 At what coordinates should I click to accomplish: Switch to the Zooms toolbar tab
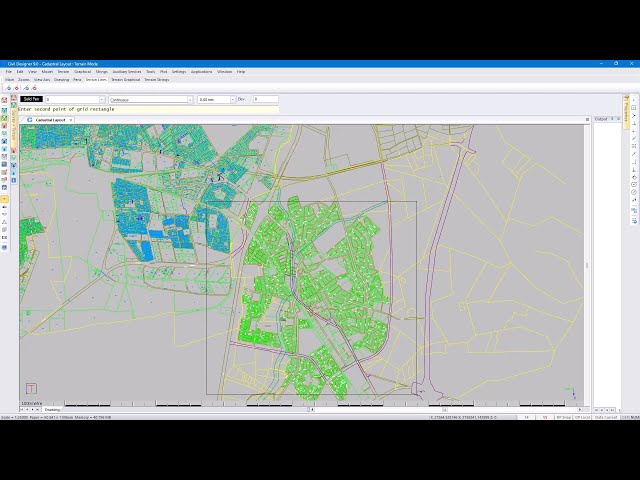(x=24, y=80)
